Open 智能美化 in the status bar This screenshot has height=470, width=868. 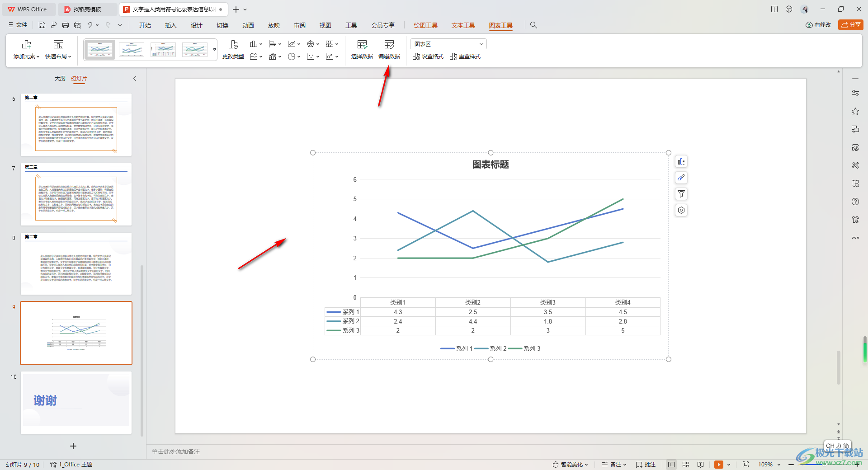[x=571, y=465]
